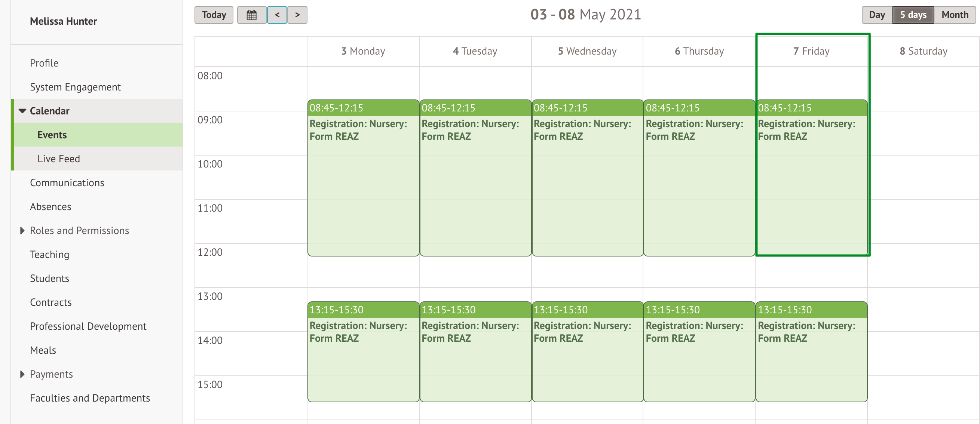Go to next week arrow
The image size is (980, 424).
point(297,15)
